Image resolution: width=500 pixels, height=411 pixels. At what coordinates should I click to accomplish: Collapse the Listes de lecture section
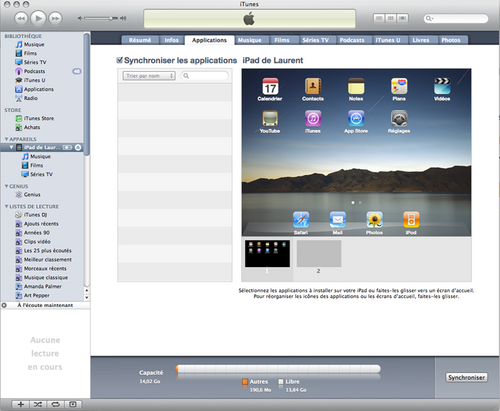pyautogui.click(x=6, y=206)
